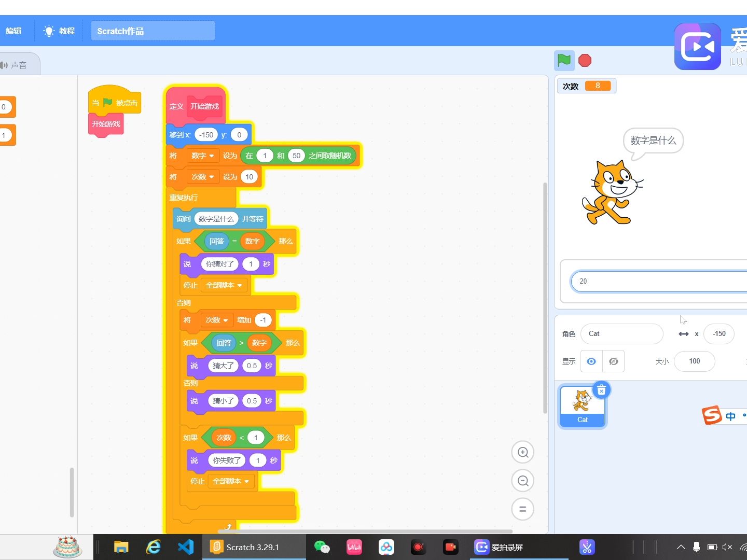Viewport: 747px width, 560px height.
Task: Open the Tutorials lightbulb menu item
Action: 59,31
